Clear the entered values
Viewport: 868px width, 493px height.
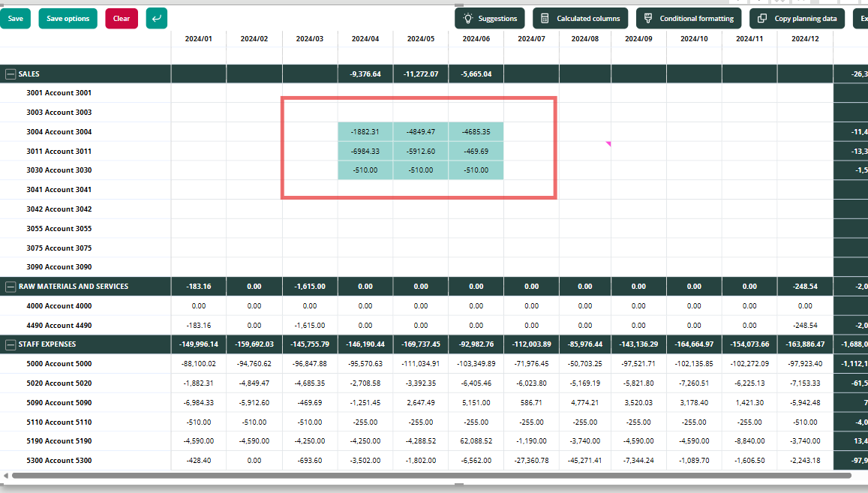pos(122,18)
